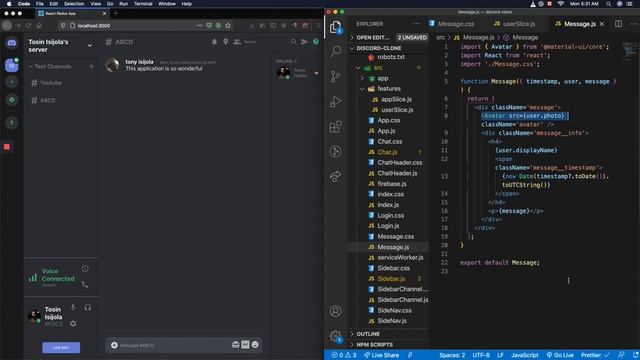Screen dimensions: 640x360
Task: Open the Manage gear in VS Code
Action: [x=336, y=336]
